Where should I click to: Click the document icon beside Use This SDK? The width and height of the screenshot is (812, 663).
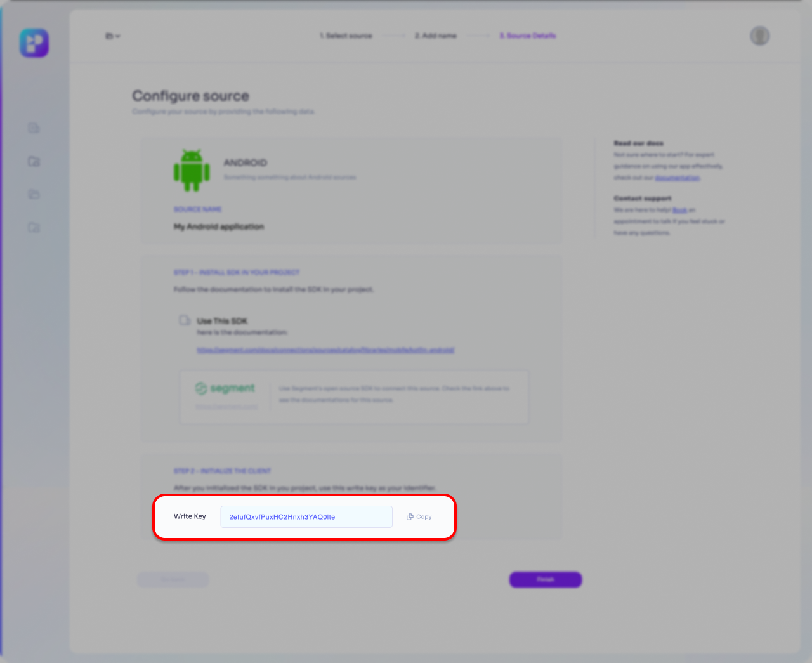tap(185, 320)
